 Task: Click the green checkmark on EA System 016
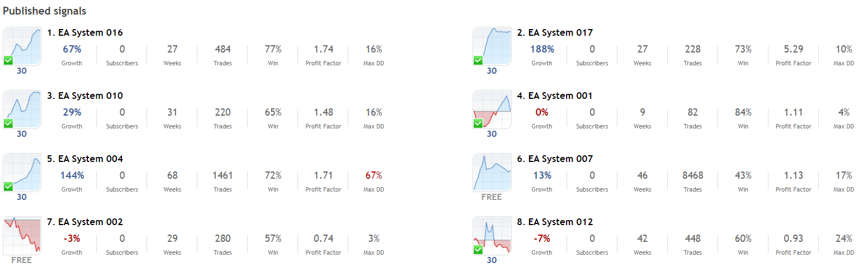click(x=8, y=60)
